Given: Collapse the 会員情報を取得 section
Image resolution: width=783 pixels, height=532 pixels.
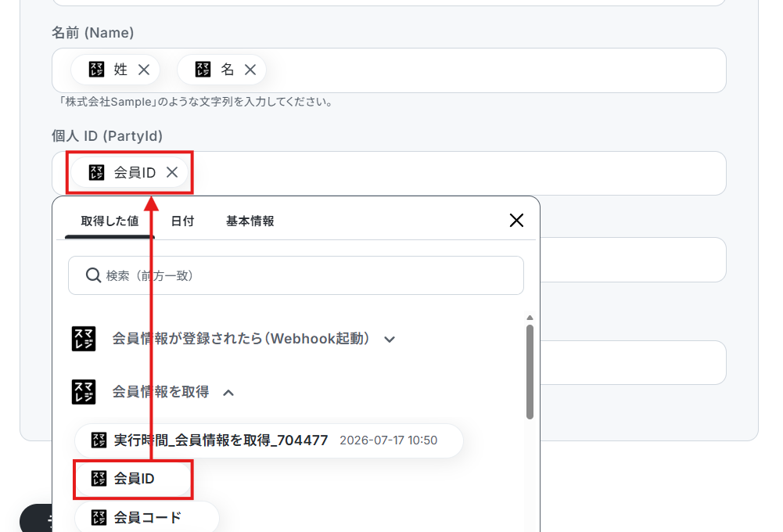Looking at the screenshot, I should [x=228, y=393].
